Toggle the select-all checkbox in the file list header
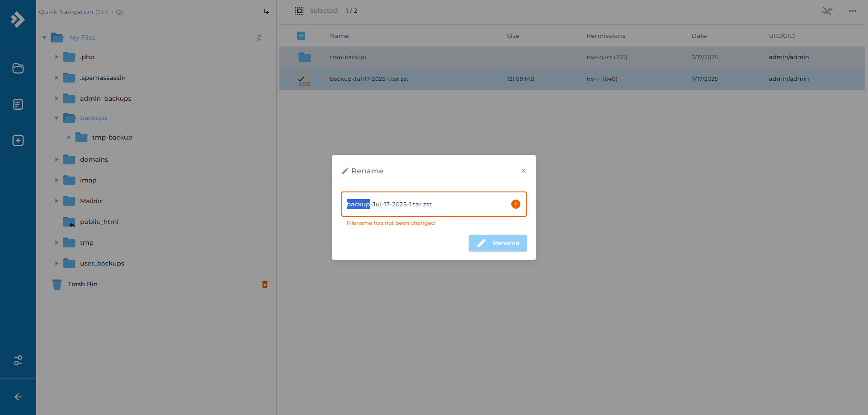 click(301, 36)
